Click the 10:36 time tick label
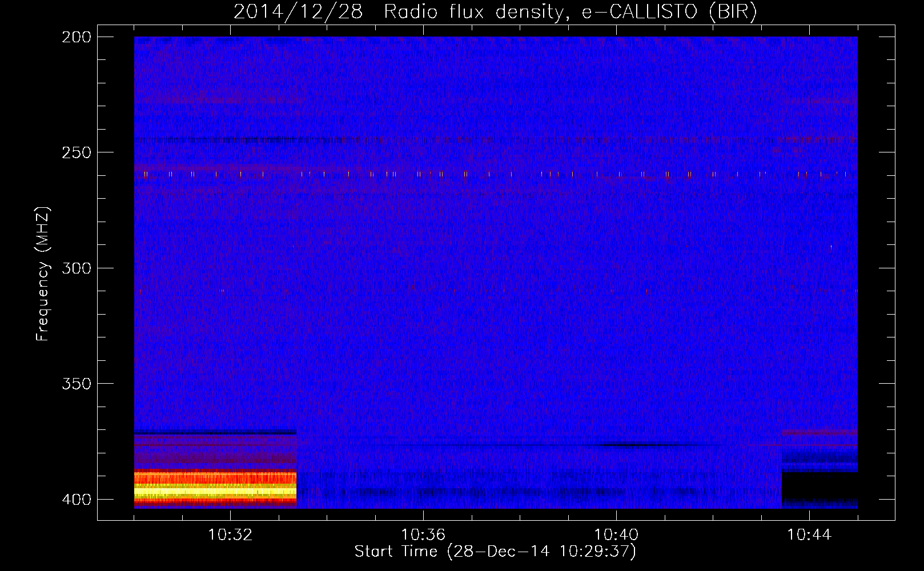The width and height of the screenshot is (924, 571). [x=423, y=535]
